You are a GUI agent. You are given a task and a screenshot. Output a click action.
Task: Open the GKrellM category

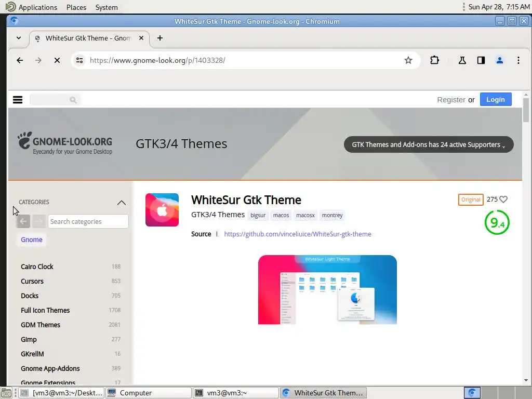(x=32, y=354)
